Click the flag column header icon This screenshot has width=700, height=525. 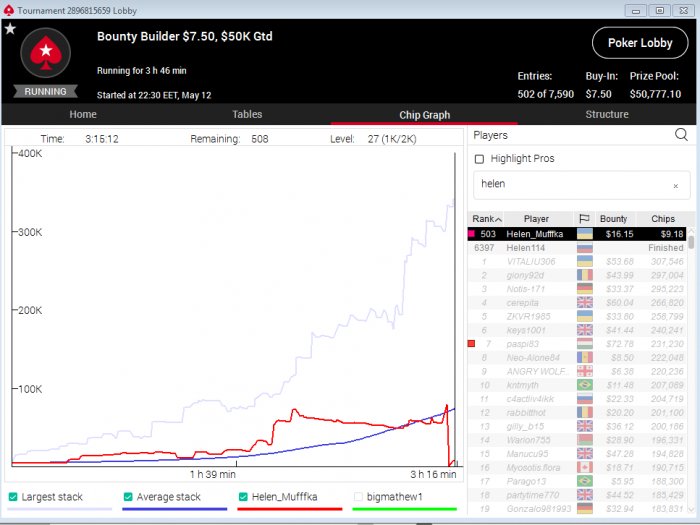pos(584,219)
